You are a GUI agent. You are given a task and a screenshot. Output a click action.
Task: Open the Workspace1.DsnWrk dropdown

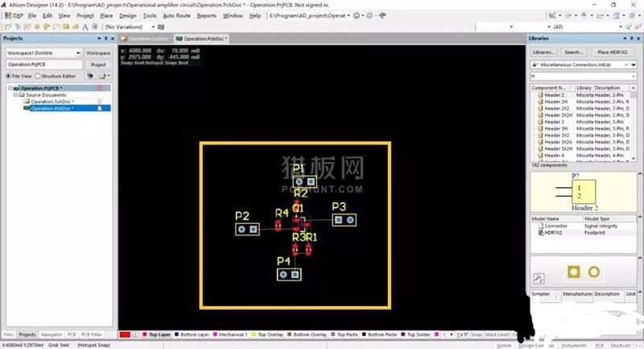click(x=78, y=52)
